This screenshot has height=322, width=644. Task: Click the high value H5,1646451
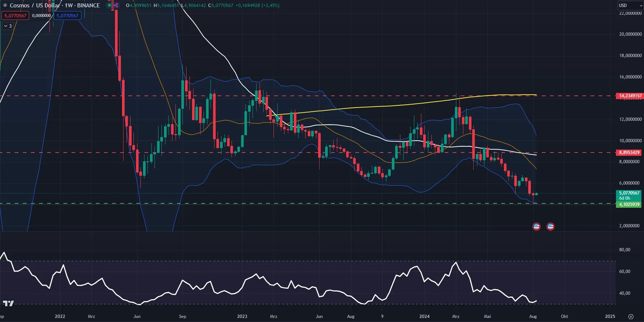point(166,6)
